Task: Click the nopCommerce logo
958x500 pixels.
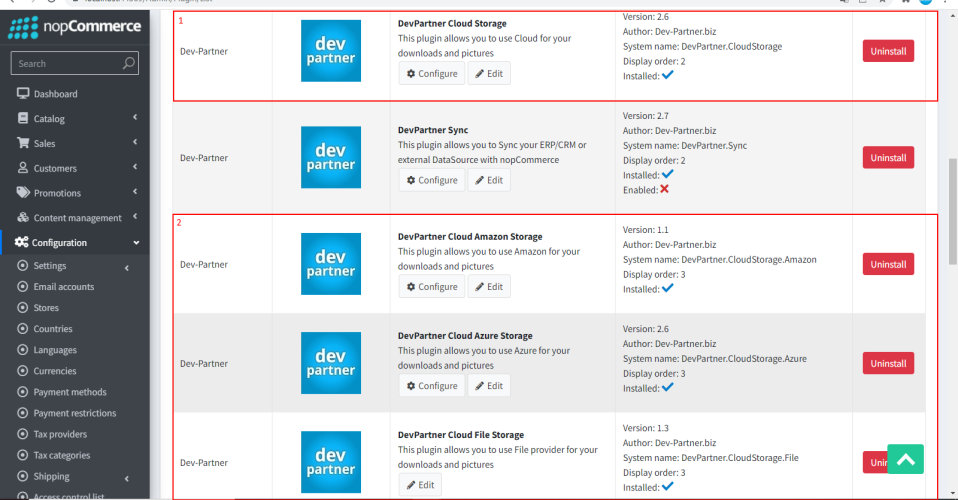Action: tap(75, 28)
